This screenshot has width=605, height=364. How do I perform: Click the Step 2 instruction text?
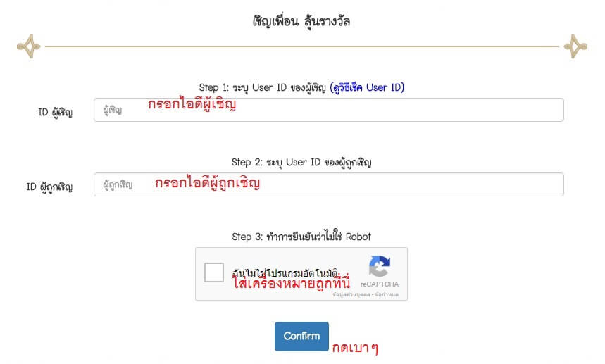[301, 163]
